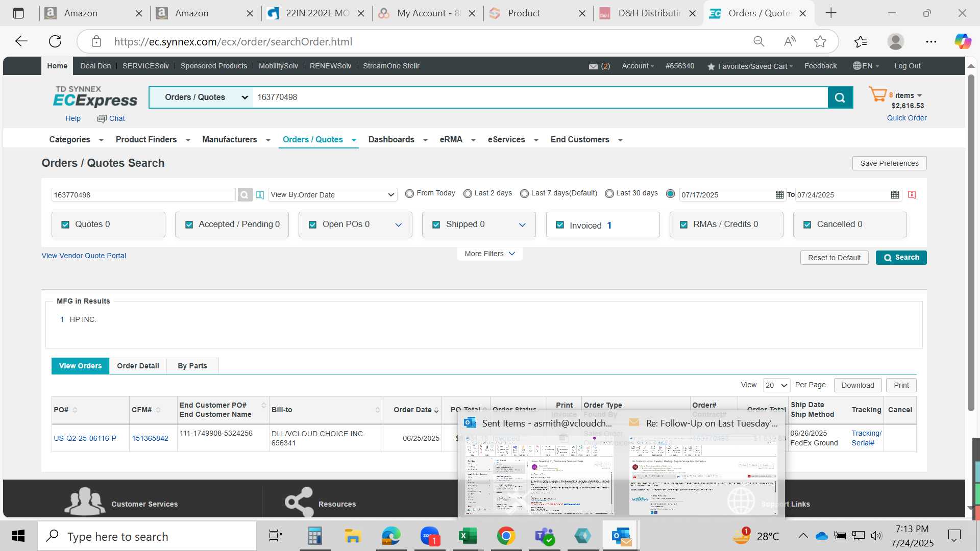Open the To date calendar picker icon
Viewport: 980px width, 551px height.
click(x=895, y=195)
